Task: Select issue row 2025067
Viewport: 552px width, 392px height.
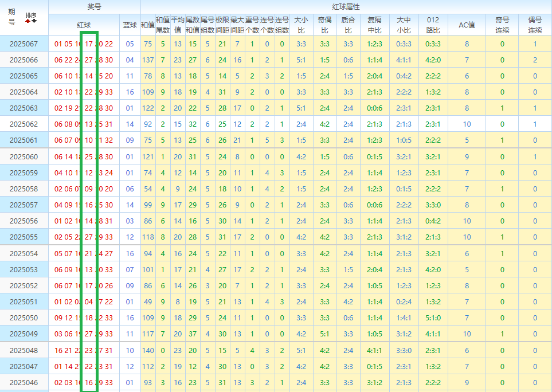Action: pos(24,44)
